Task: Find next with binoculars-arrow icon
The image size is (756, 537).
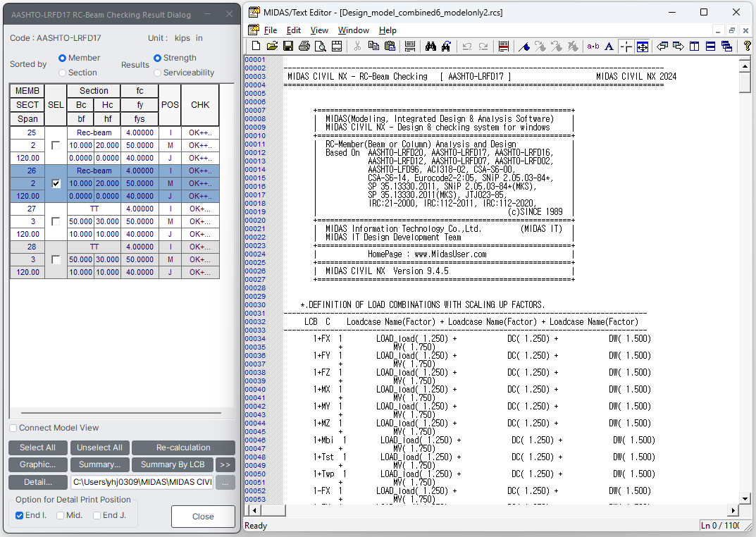Action: 446,47
